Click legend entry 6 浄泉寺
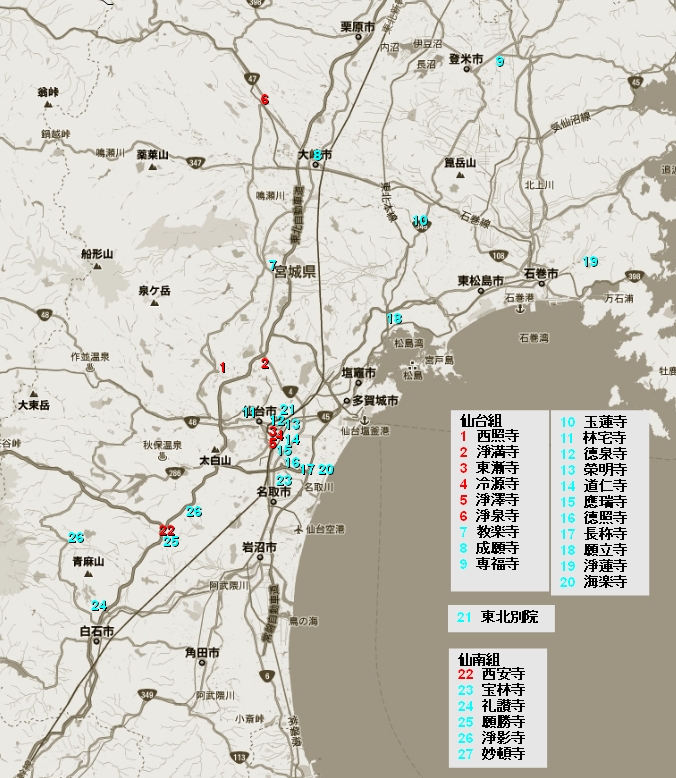The width and height of the screenshot is (676, 778). [x=489, y=516]
